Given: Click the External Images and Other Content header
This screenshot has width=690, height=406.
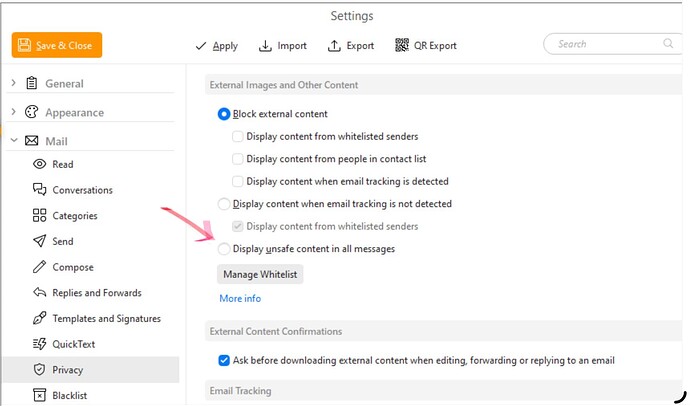Looking at the screenshot, I should coord(284,85).
